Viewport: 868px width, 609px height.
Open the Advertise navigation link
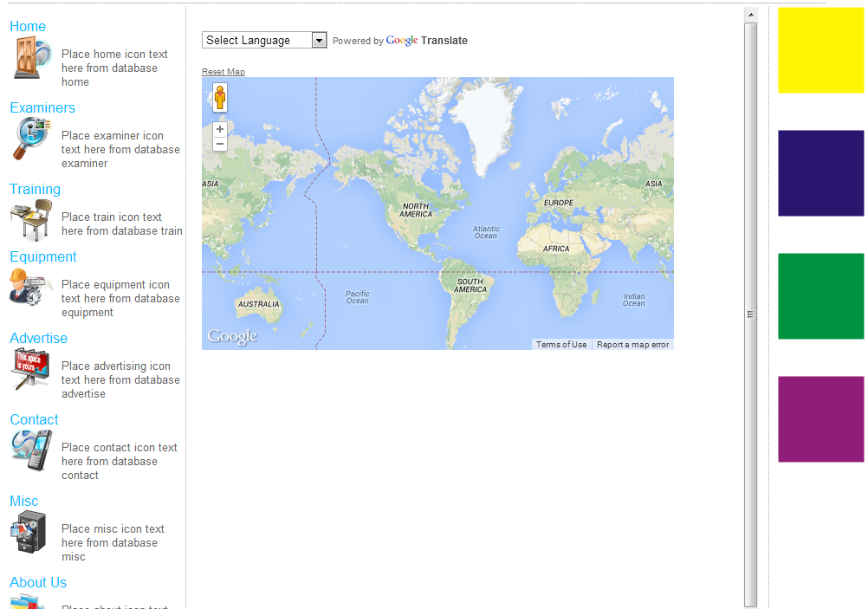(x=39, y=338)
